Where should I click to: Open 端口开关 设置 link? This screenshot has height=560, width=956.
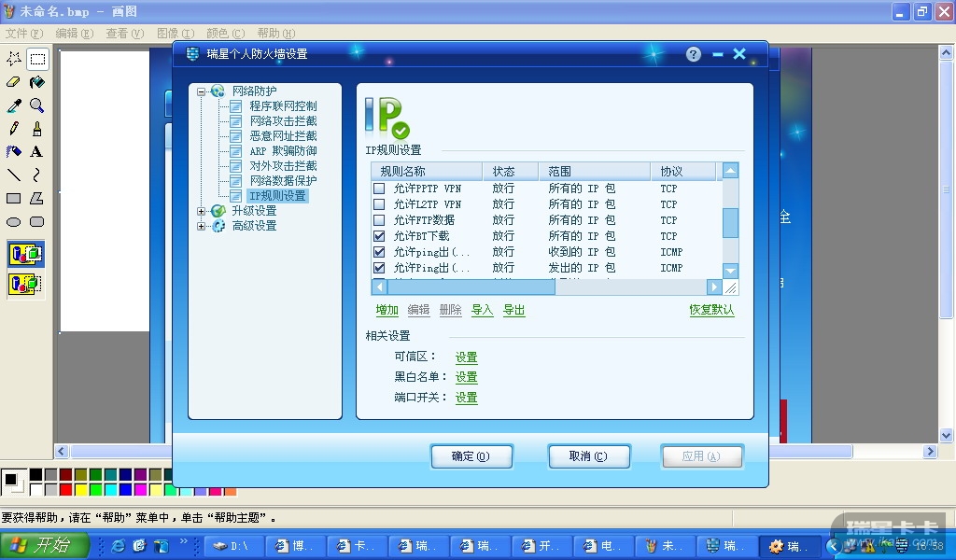(466, 398)
